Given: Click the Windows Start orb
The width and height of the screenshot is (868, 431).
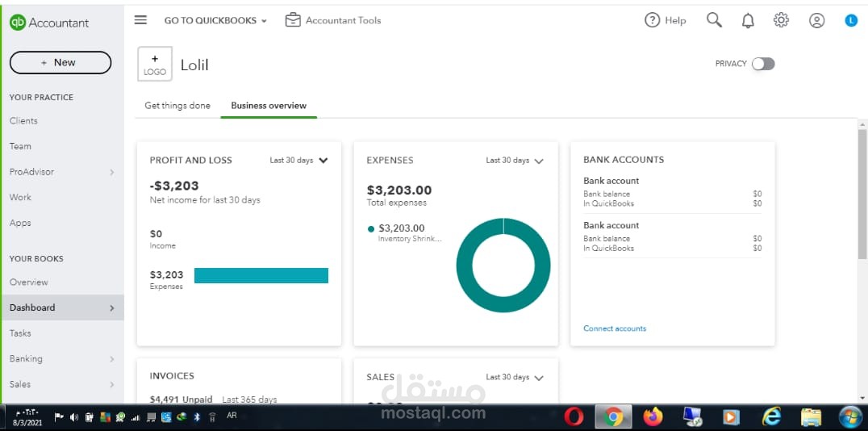Looking at the screenshot, I should coord(849,416).
